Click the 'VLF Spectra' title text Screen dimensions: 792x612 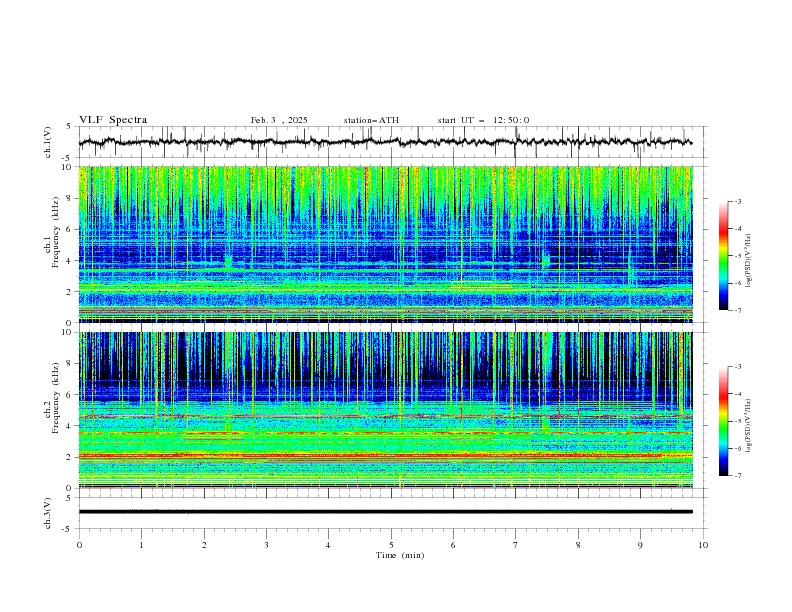click(x=113, y=120)
